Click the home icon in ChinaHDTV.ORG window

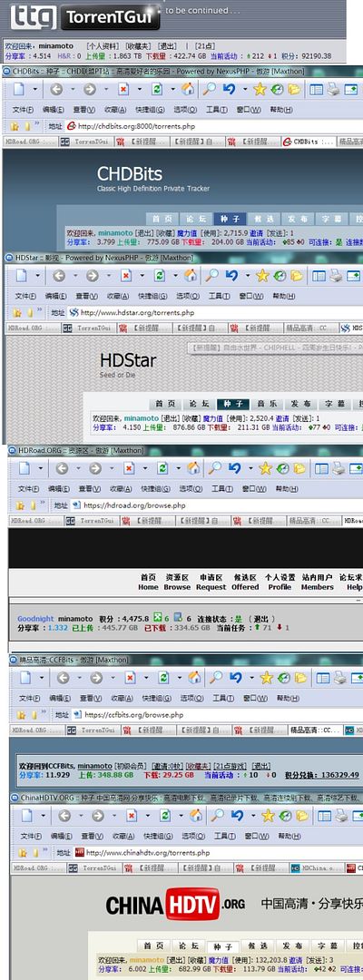[x=196, y=816]
